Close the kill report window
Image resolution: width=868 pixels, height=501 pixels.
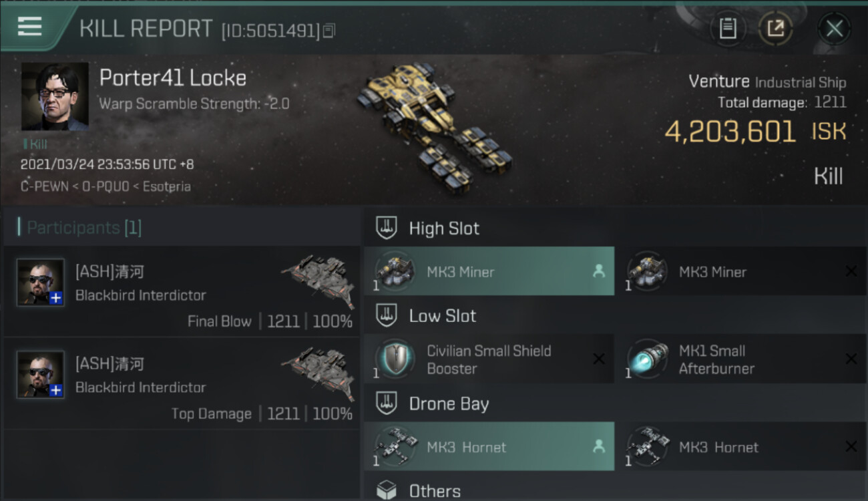[x=834, y=29]
